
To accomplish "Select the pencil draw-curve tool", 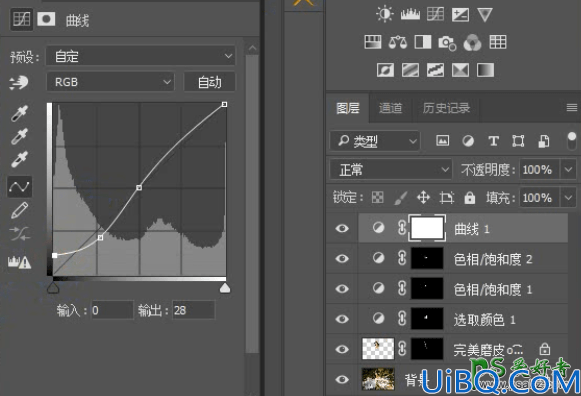I will pyautogui.click(x=20, y=210).
